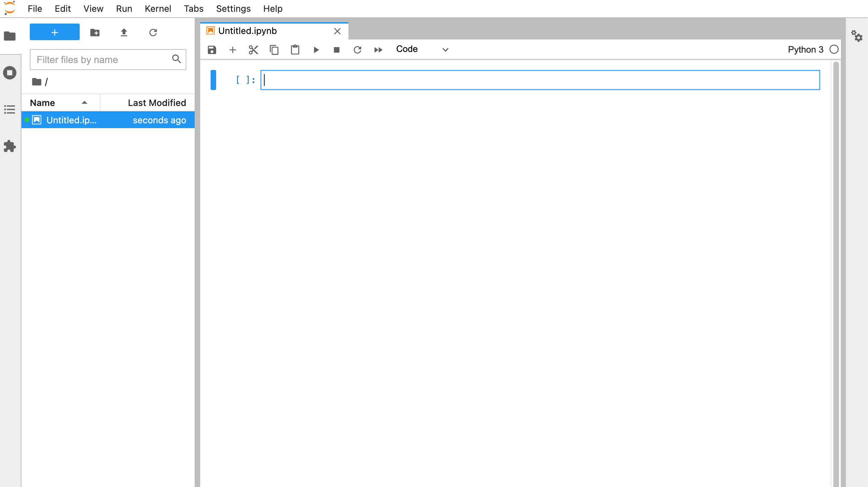
Task: Open the Kernel menu
Action: [x=158, y=9]
